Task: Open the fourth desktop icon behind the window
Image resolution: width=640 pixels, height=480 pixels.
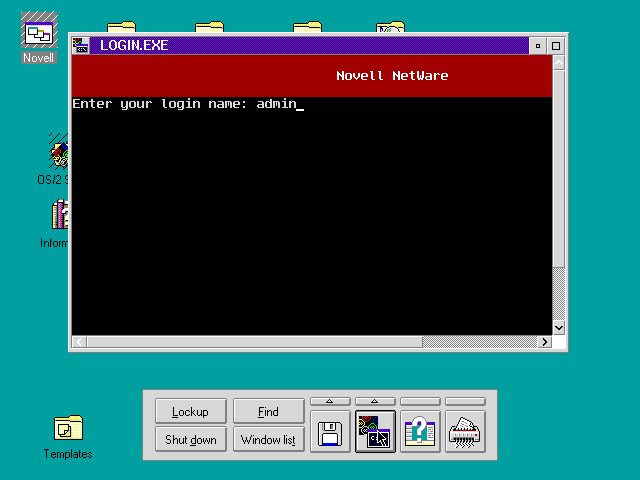Action: click(391, 27)
